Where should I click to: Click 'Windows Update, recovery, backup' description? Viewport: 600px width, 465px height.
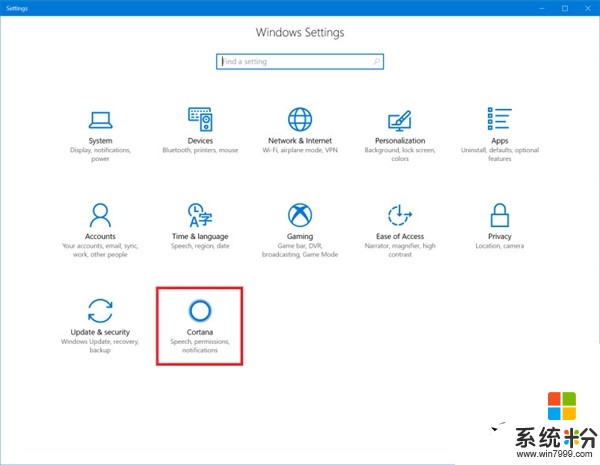click(x=100, y=346)
